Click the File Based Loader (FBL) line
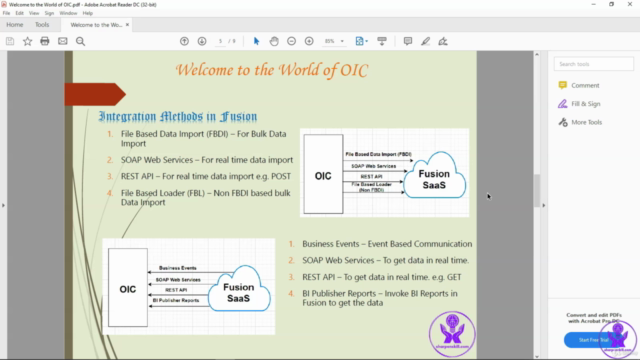Image resolution: width=640 pixels, height=360 pixels. (206, 198)
